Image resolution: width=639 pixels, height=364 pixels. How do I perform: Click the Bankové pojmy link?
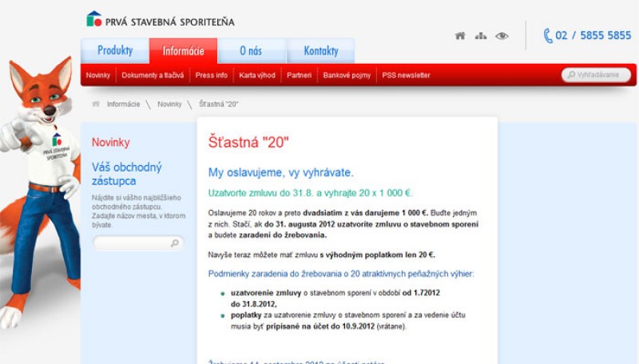click(x=347, y=75)
